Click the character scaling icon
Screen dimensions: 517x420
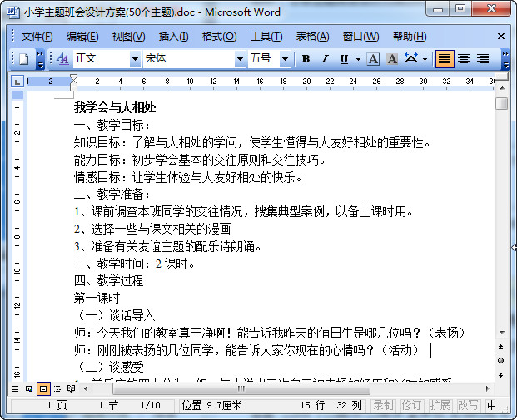tap(411, 59)
